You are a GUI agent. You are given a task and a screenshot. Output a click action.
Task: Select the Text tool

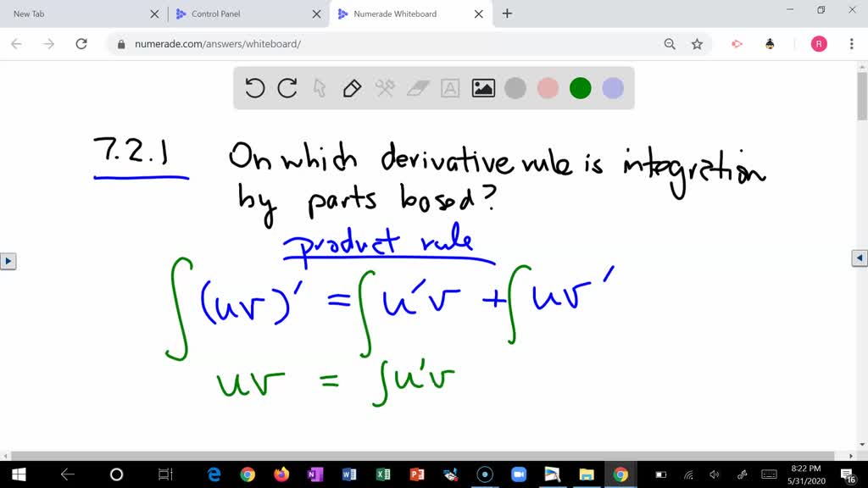click(449, 87)
